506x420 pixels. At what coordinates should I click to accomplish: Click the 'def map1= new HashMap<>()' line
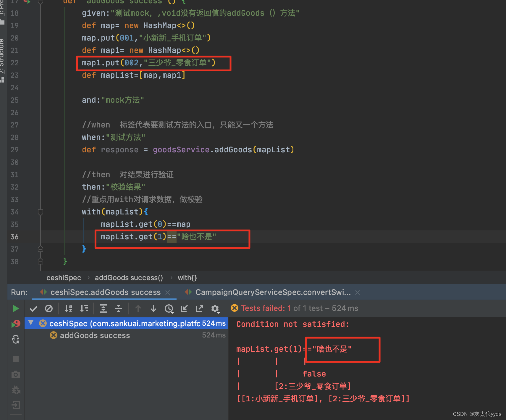pyautogui.click(x=141, y=50)
